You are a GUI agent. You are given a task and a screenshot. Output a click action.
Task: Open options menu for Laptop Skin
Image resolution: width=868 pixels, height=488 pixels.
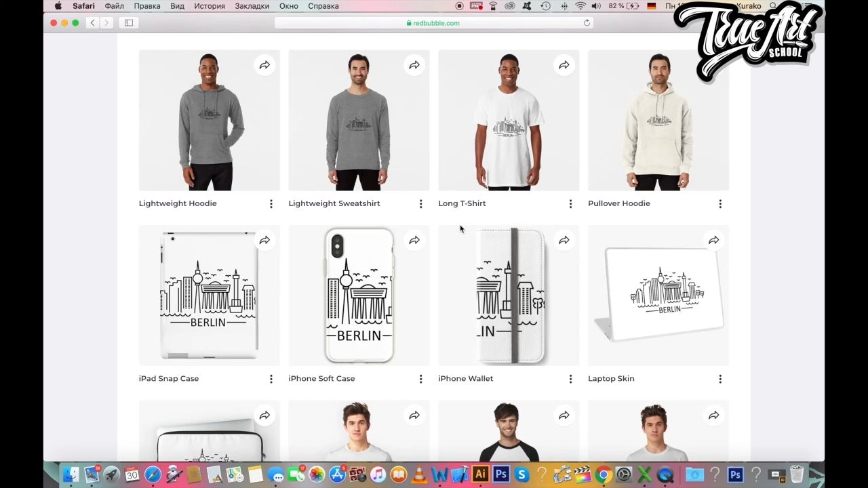pos(720,379)
